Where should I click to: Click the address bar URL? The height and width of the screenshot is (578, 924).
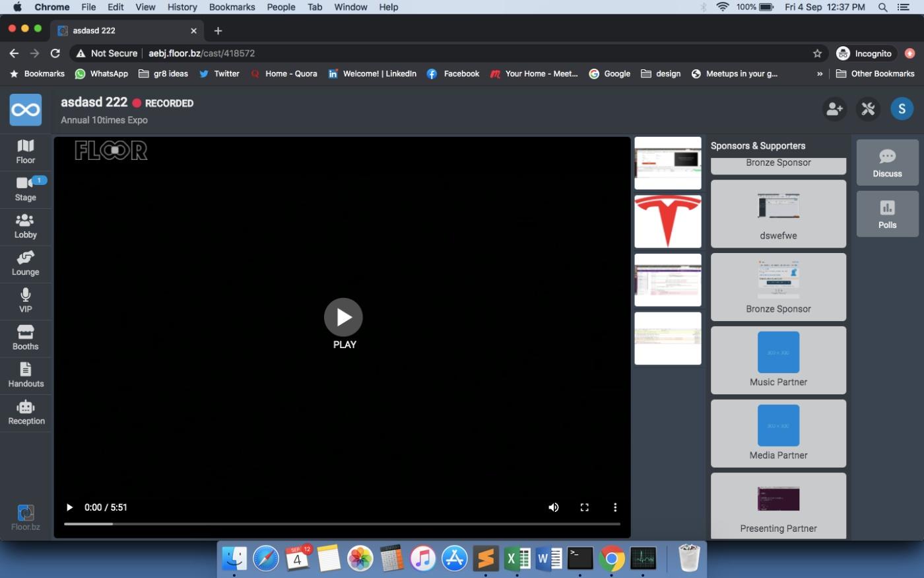(201, 54)
